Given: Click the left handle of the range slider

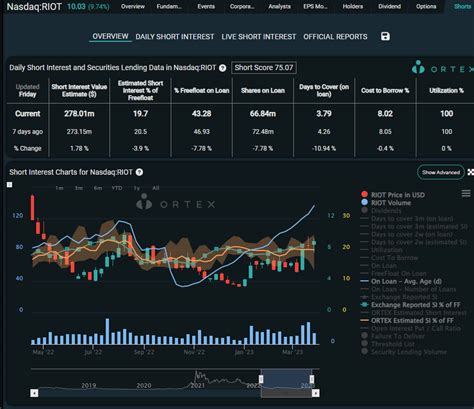Looking at the screenshot, I should 261,379.
